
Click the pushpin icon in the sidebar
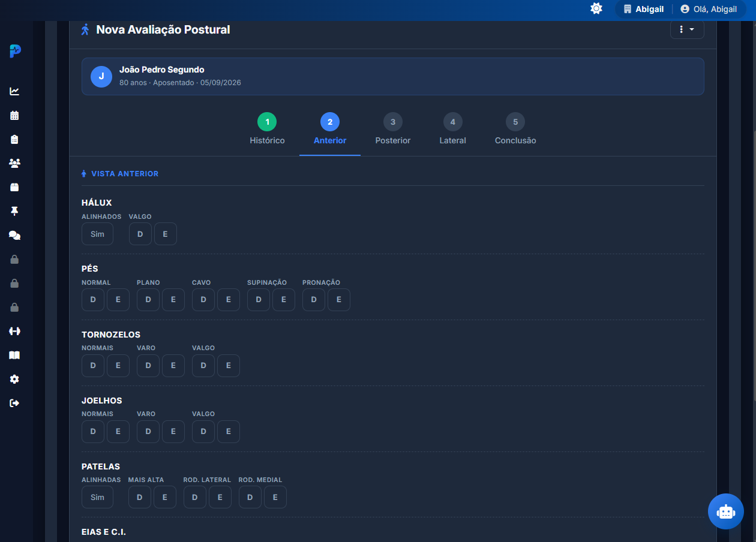(14, 211)
